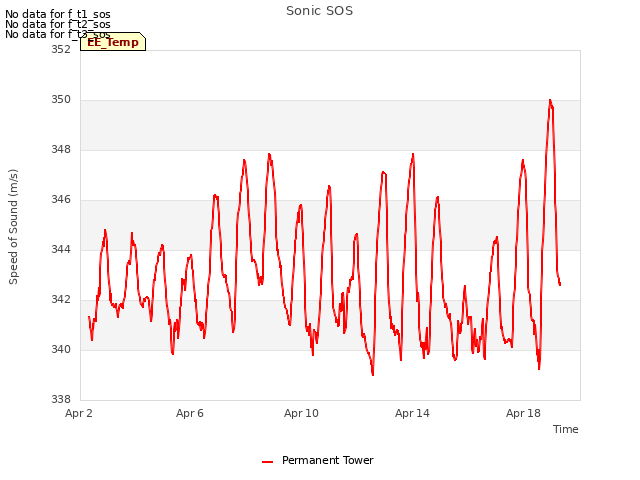Select the Apr 6 x-axis label
This screenshot has height=480, width=640.
click(190, 413)
